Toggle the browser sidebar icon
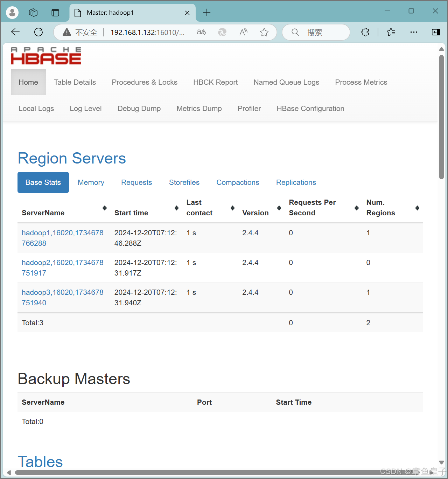Viewport: 448px width, 479px height. (x=436, y=32)
